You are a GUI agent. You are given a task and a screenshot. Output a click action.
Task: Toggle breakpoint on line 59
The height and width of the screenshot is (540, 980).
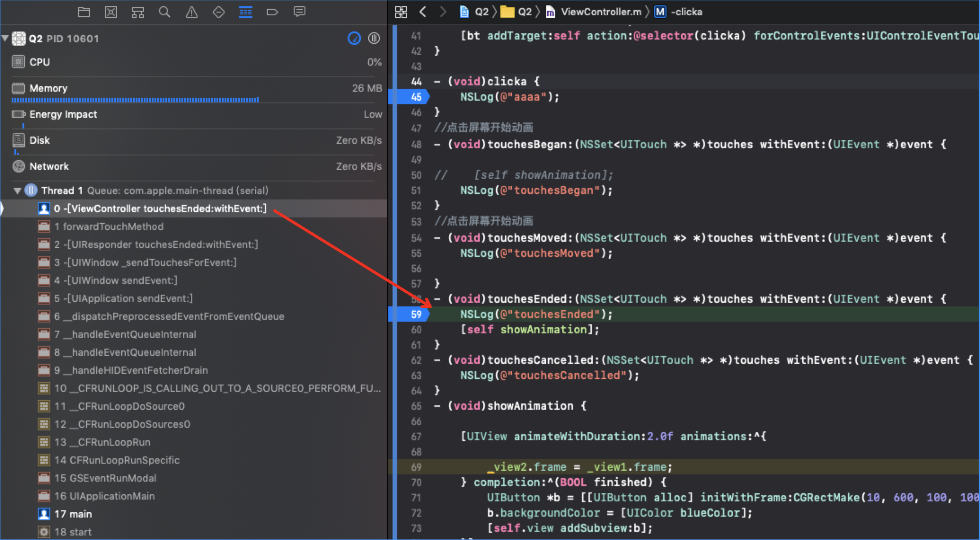(411, 314)
